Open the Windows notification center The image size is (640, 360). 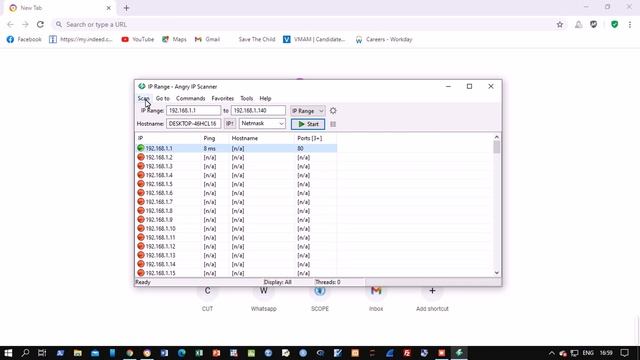(x=624, y=353)
